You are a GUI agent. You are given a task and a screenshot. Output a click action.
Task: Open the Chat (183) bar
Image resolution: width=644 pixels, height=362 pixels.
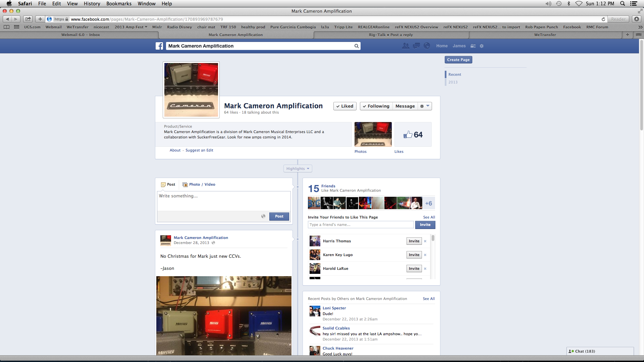pos(600,351)
